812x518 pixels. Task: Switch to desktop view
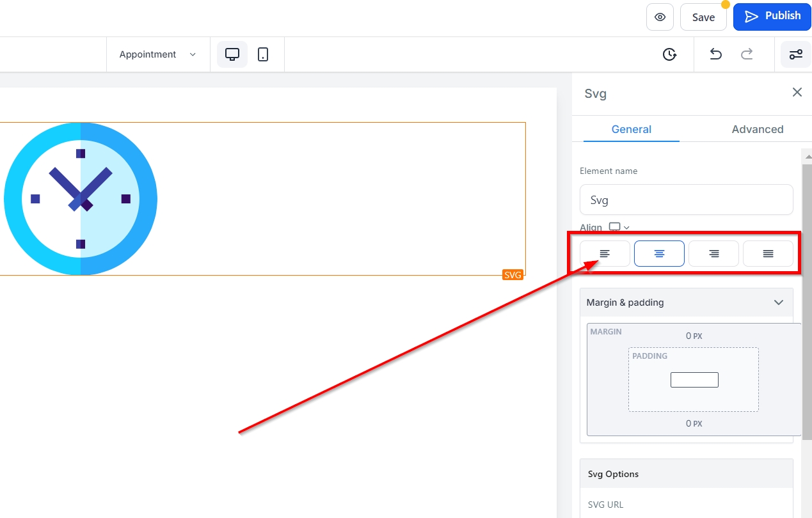click(x=232, y=54)
